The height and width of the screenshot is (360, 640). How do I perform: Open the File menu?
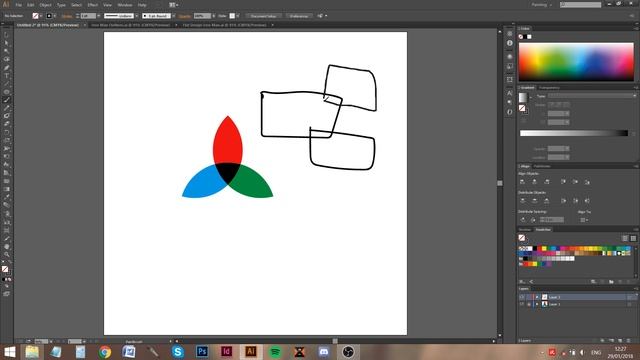click(x=18, y=5)
